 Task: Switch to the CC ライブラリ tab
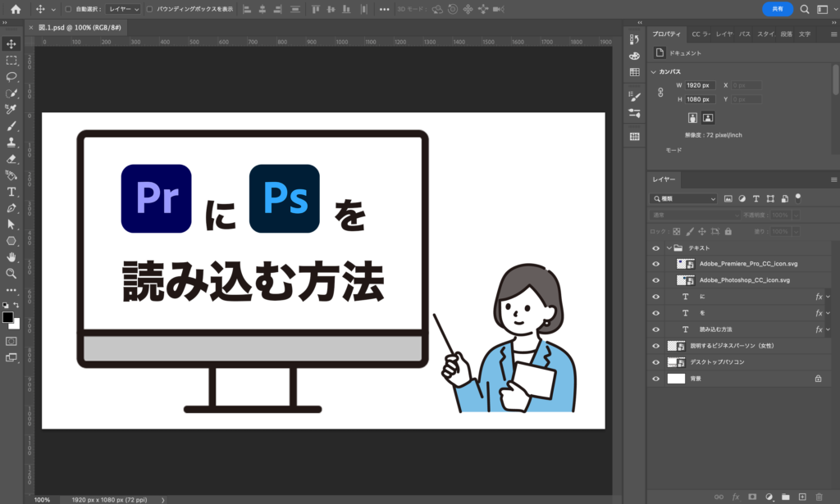pyautogui.click(x=701, y=34)
